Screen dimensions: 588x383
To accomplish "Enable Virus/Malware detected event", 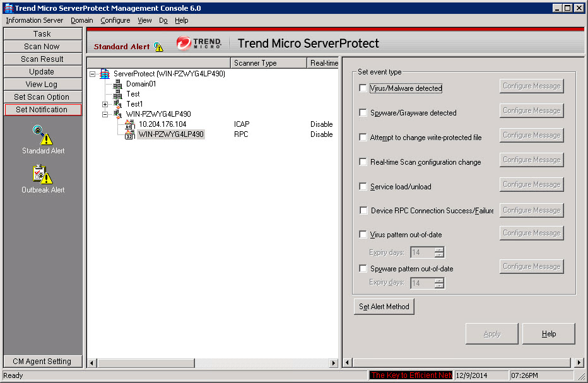I will (x=363, y=88).
